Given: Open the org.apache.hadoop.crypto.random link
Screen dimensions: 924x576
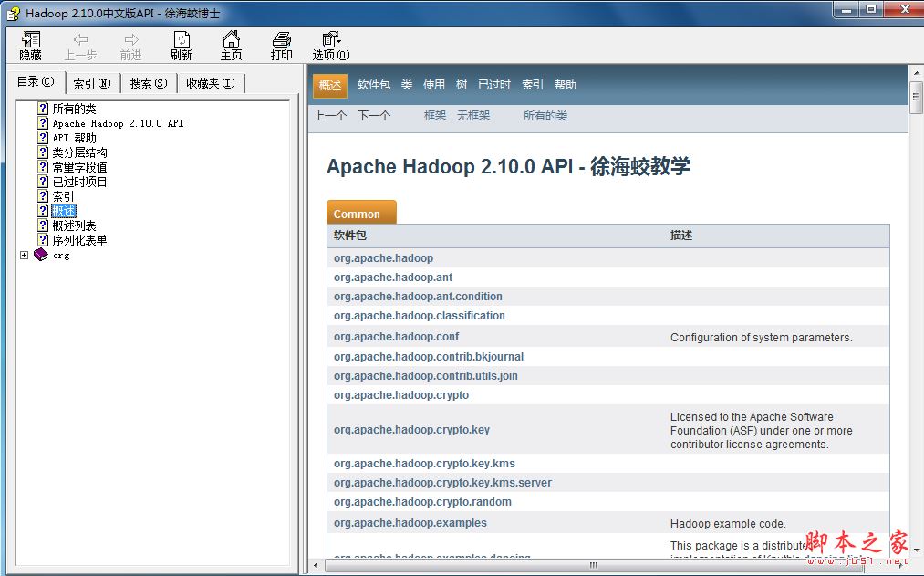Looking at the screenshot, I should pos(422,502).
